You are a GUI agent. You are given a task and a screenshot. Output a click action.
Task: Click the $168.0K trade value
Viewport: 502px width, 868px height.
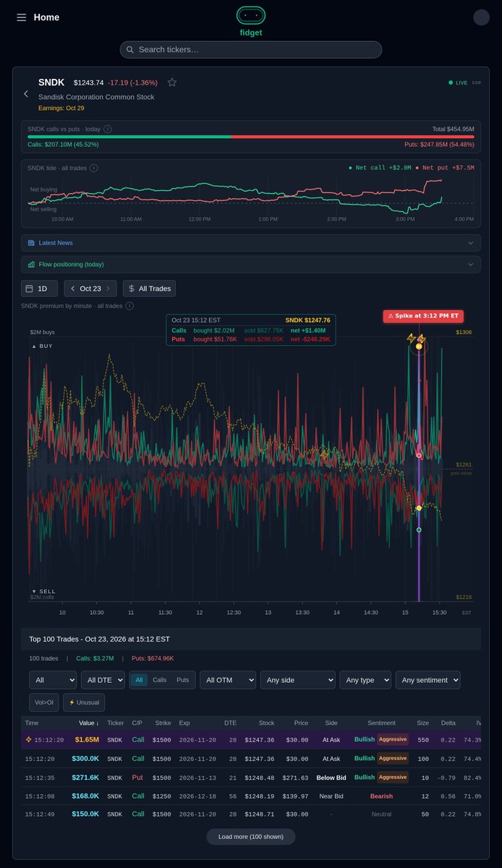pos(86,796)
